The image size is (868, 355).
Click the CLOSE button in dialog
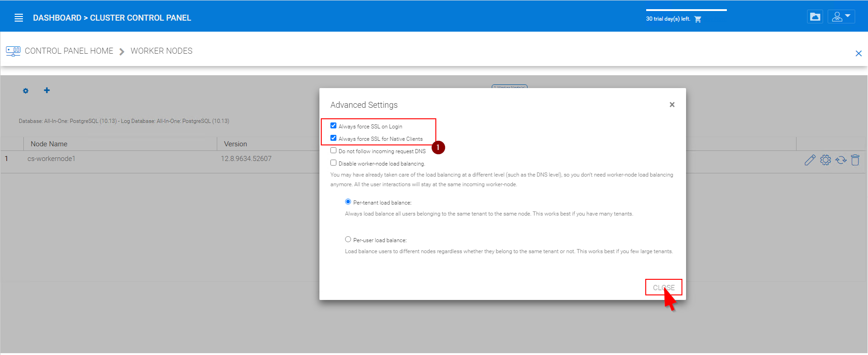tap(664, 288)
